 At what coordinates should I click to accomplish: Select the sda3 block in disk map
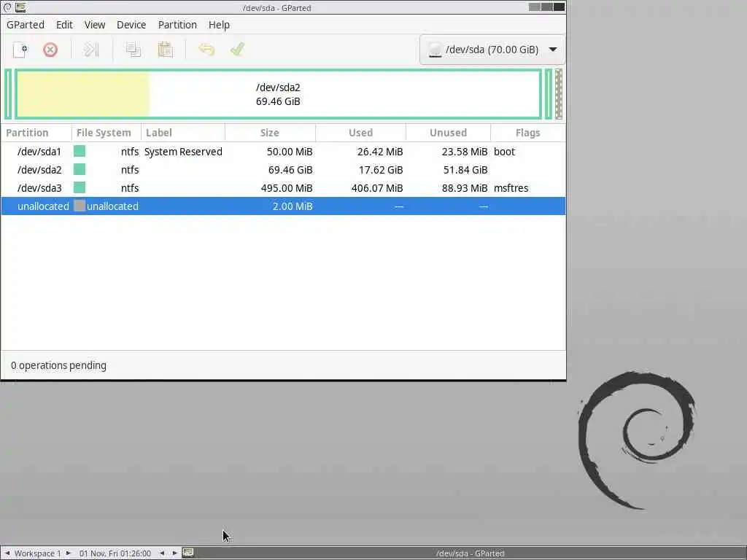(x=549, y=94)
